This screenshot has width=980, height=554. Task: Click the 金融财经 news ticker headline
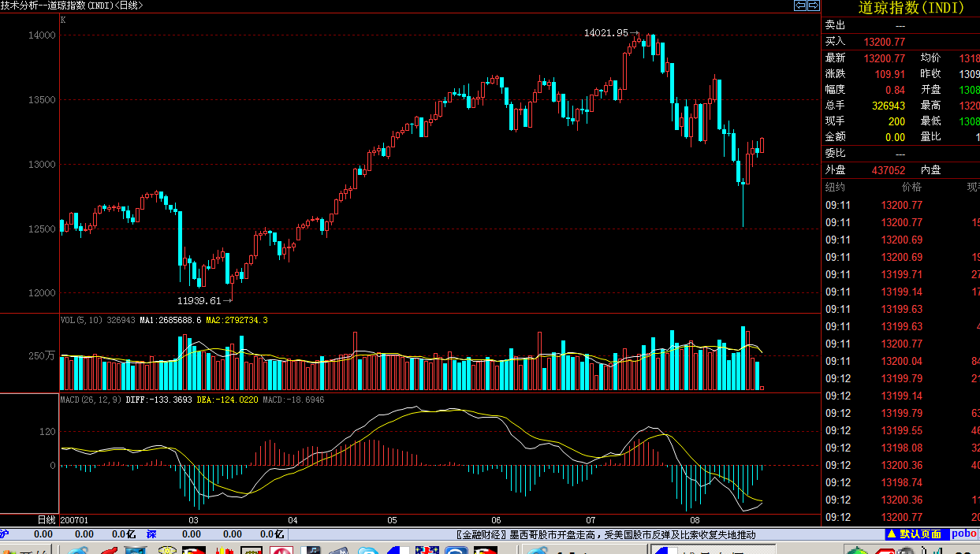click(606, 534)
